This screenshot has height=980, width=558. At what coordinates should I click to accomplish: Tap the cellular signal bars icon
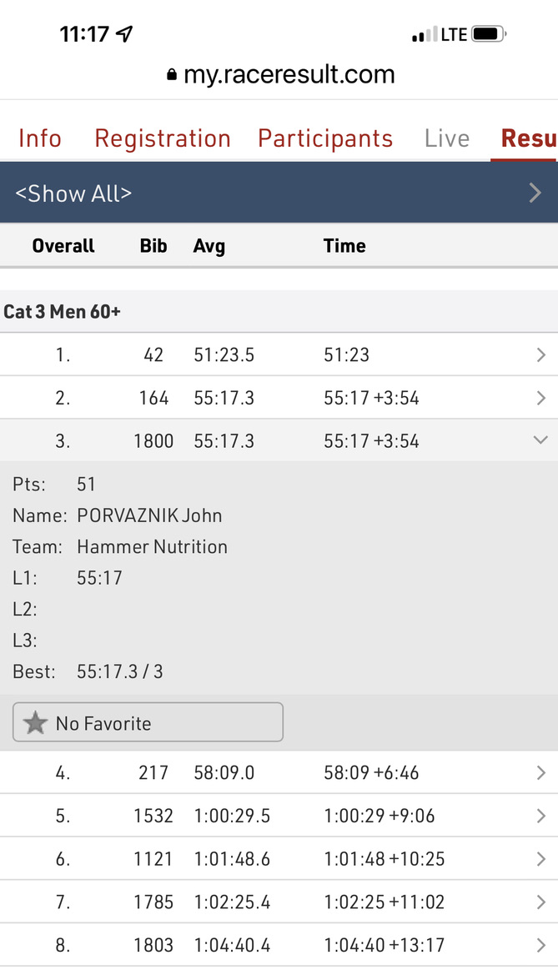(x=425, y=35)
